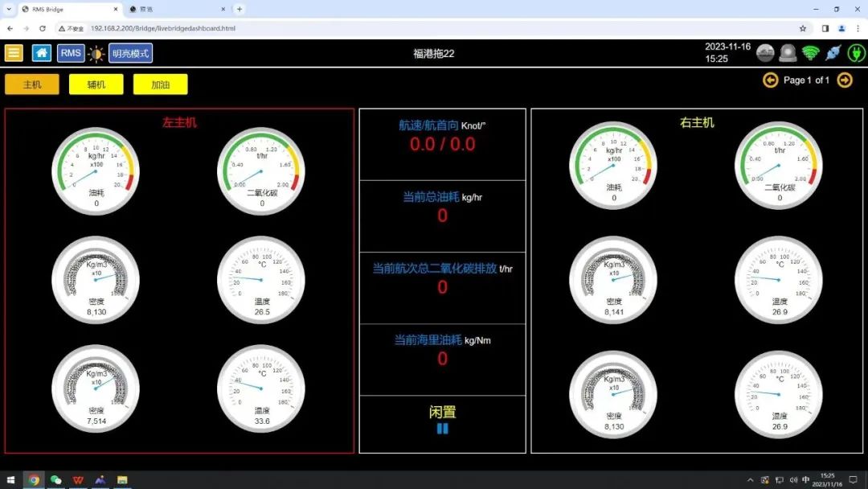Click the green power plug icon
Screen dimensions: 868x489
857,52
